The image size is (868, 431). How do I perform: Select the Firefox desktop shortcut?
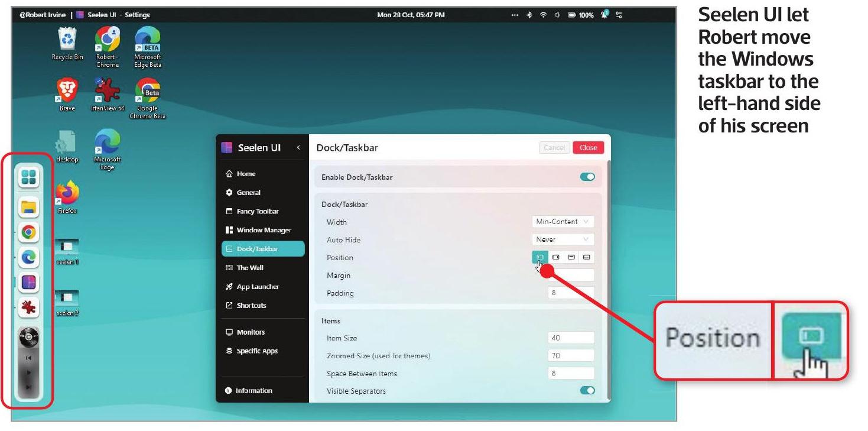(x=67, y=197)
